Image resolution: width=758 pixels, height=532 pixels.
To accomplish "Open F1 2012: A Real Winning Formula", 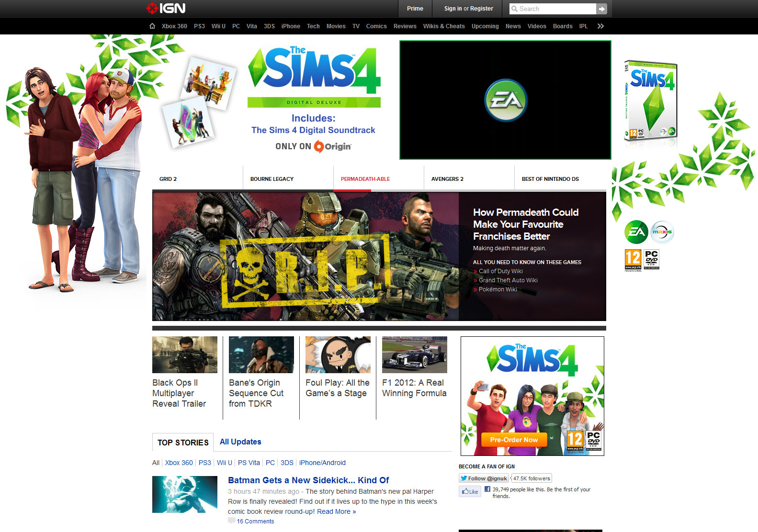I will point(414,388).
